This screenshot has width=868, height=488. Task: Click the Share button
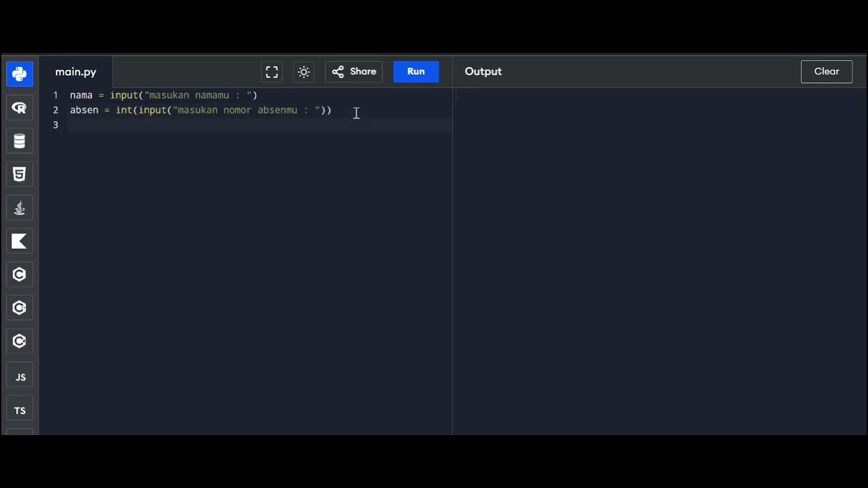click(354, 72)
